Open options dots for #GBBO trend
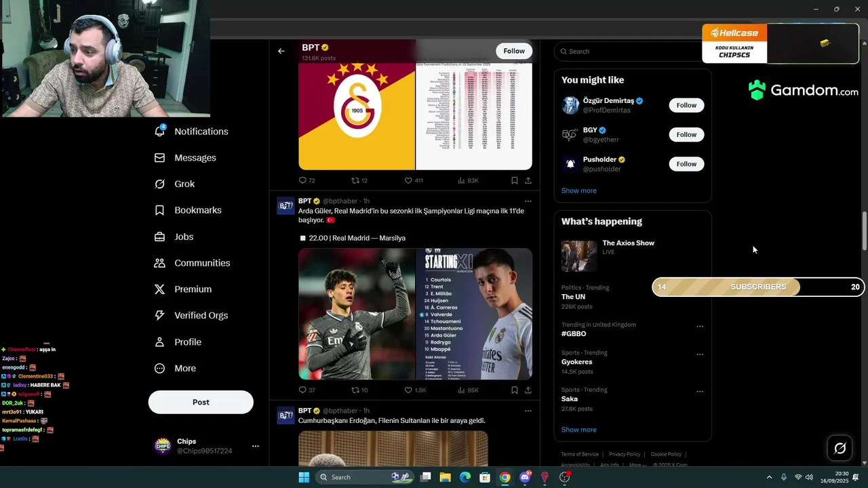868x488 pixels. coord(700,327)
